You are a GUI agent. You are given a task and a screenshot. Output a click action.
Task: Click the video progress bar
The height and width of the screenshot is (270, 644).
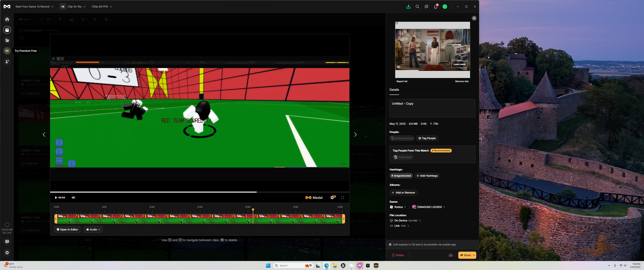(200, 192)
